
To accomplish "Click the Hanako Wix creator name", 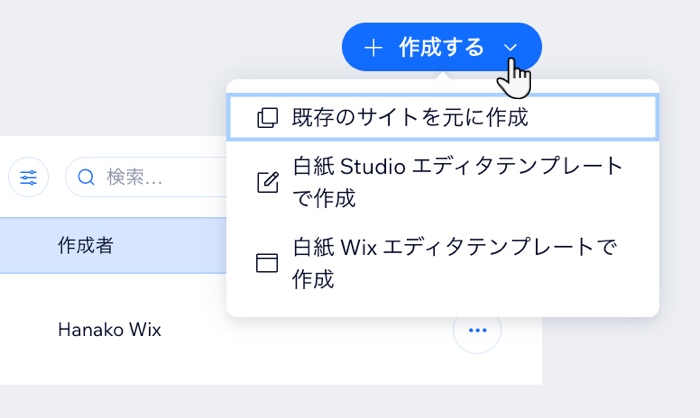I will [108, 329].
